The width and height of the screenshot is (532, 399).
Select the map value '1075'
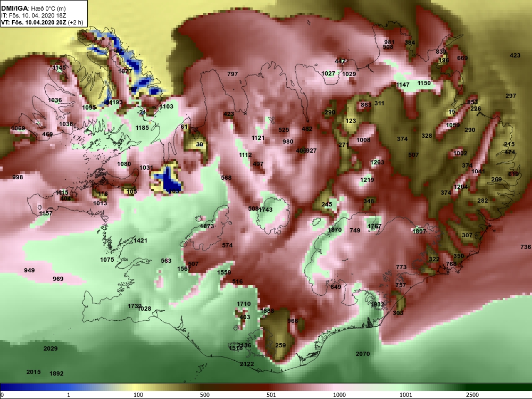click(107, 260)
